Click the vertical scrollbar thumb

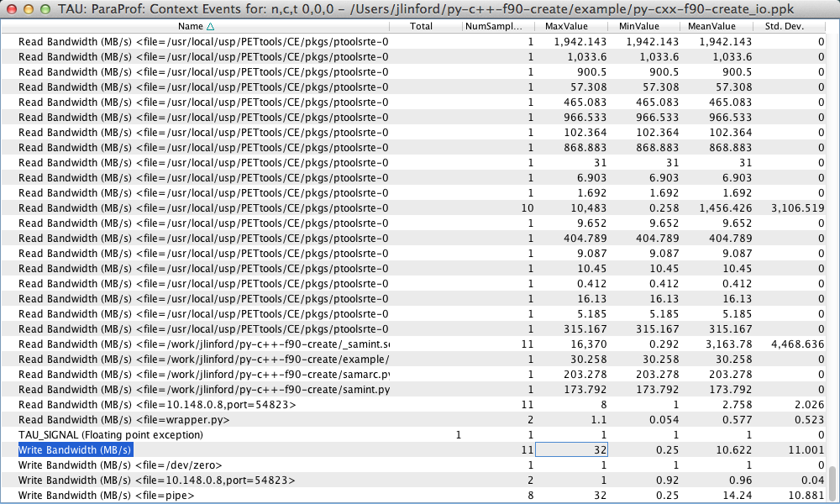click(832, 483)
